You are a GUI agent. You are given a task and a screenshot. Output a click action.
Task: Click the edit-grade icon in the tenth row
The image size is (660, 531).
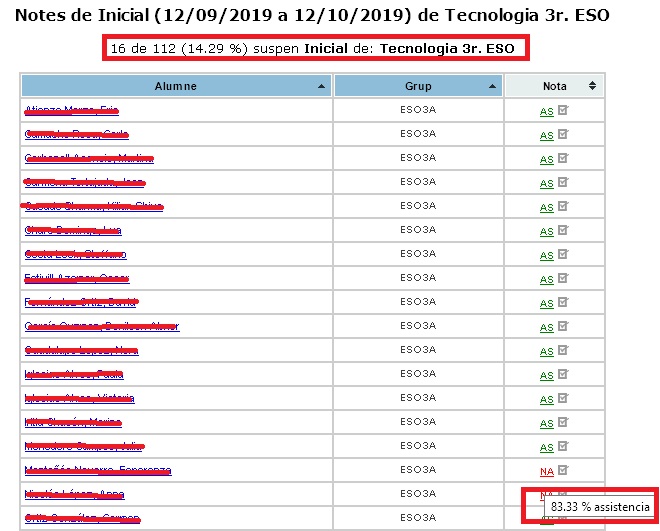(563, 326)
